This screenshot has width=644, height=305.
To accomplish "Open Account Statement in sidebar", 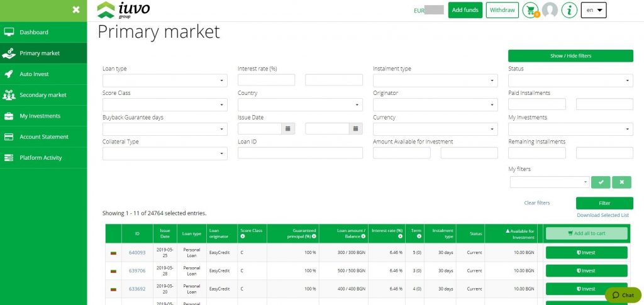I will (x=44, y=136).
